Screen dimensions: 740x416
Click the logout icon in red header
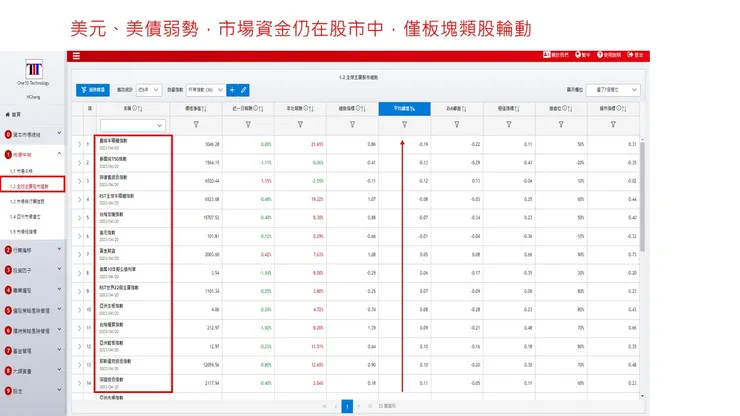630,55
